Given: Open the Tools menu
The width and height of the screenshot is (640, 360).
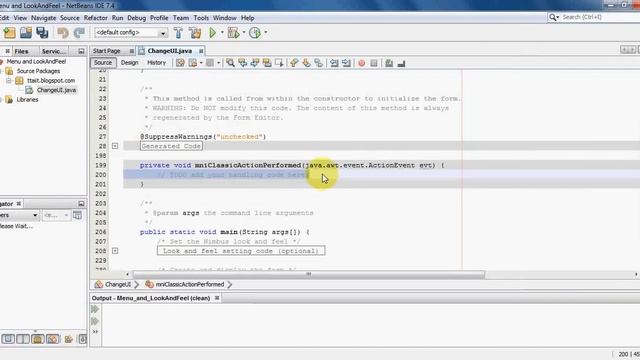Looking at the screenshot, I should tap(201, 18).
